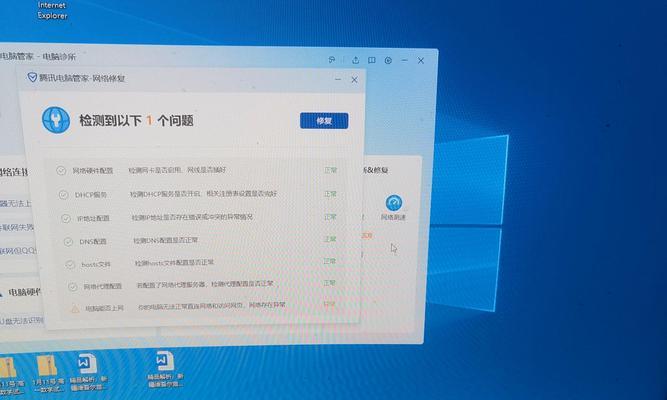Click check icon of DNS配置 row
The height and width of the screenshot is (400, 667).
coord(68,242)
